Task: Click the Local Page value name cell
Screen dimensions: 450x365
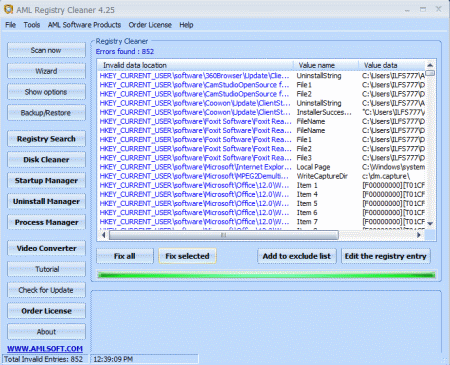Action: click(313, 167)
